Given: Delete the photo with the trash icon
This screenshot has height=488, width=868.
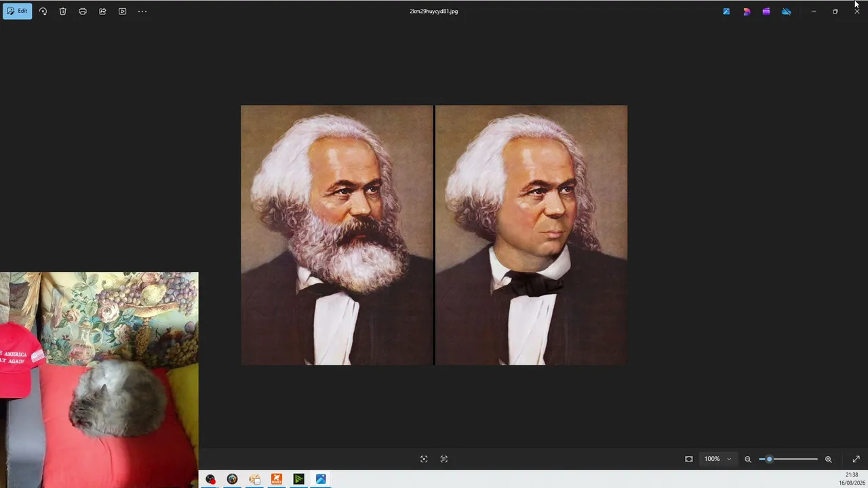Looking at the screenshot, I should pyautogui.click(x=62, y=12).
